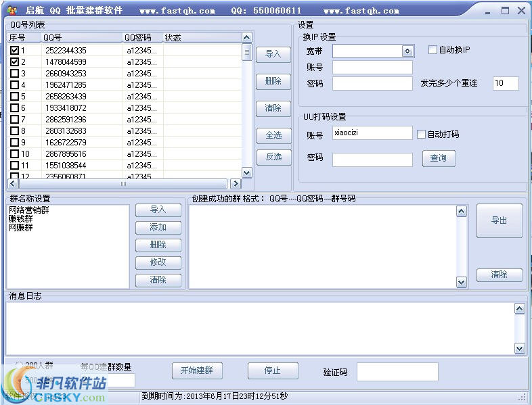The image size is (532, 405).
Task: Click 清除 below the 导出 button
Action: pos(499,275)
